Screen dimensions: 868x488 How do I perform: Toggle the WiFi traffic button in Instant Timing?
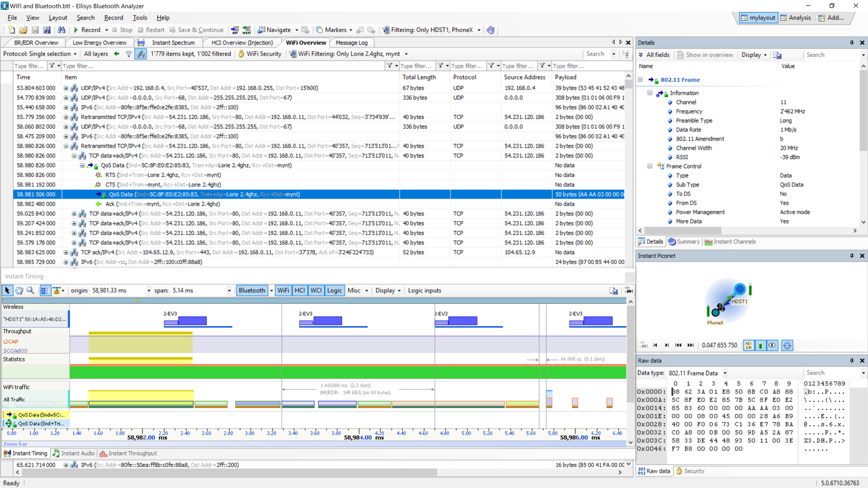283,291
